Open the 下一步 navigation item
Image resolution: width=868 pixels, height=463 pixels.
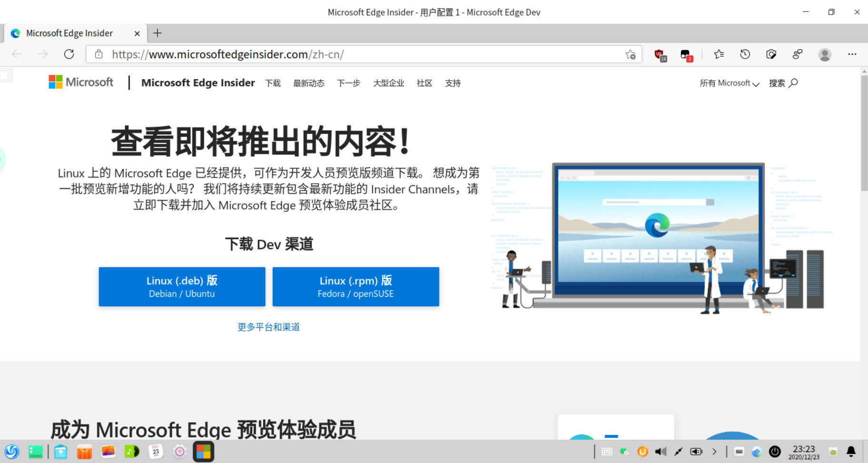point(349,83)
